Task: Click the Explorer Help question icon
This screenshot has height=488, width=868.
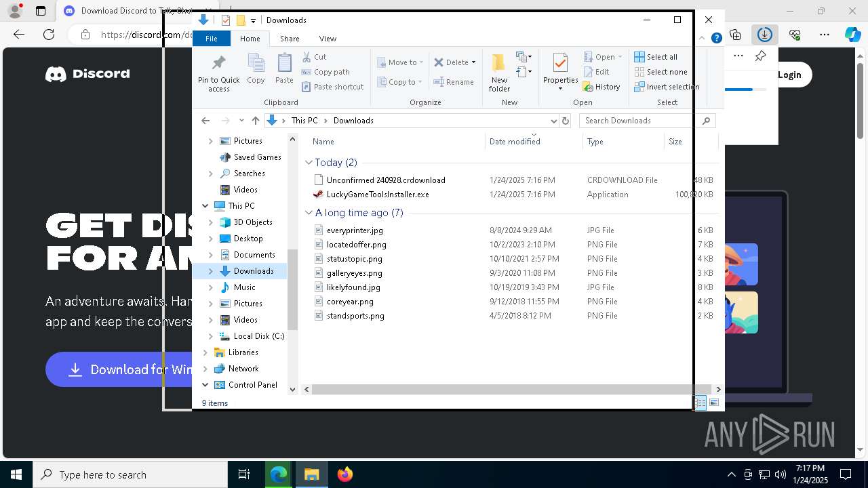Action: click(716, 39)
